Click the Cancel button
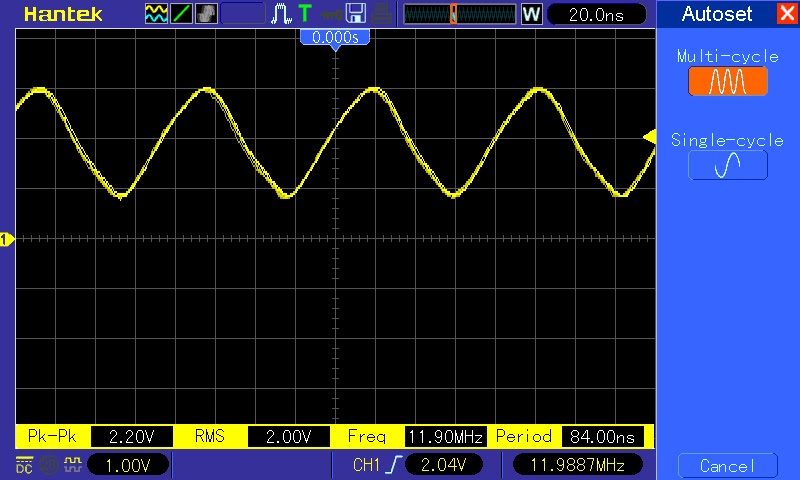Image resolution: width=800 pixels, height=480 pixels. click(727, 466)
